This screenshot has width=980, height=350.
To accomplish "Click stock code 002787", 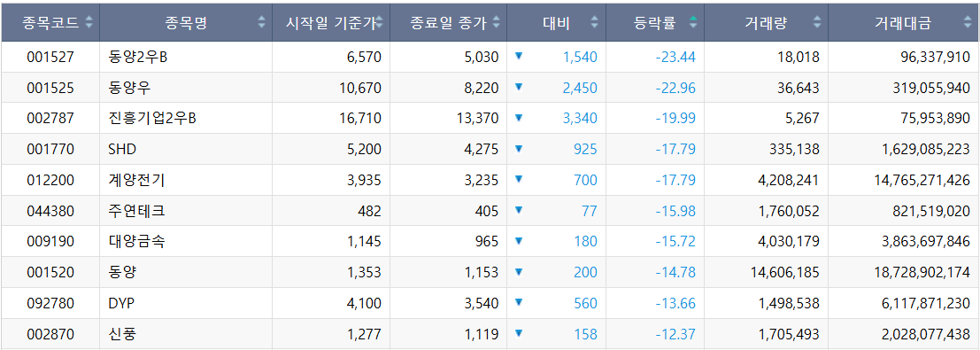I will [50, 118].
